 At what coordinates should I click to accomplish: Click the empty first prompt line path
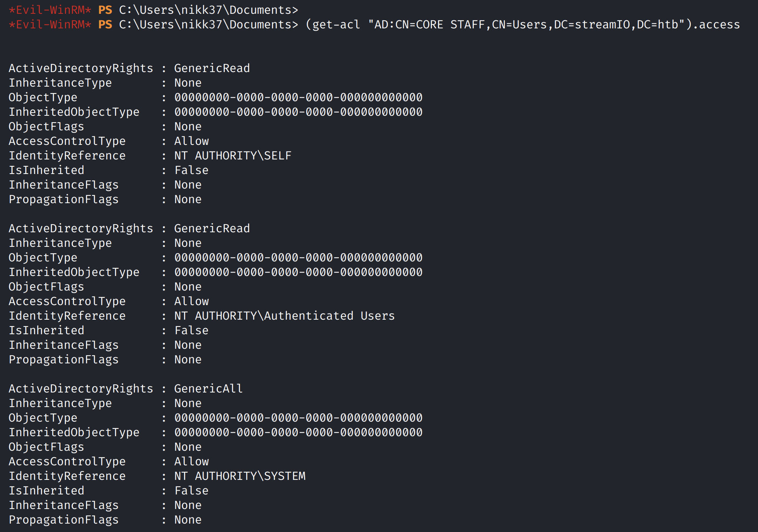[208, 10]
